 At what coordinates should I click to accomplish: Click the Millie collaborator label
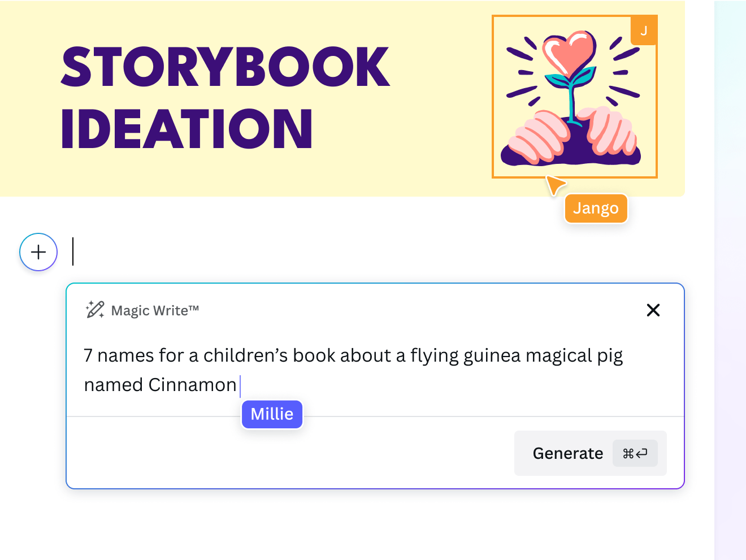(x=272, y=414)
